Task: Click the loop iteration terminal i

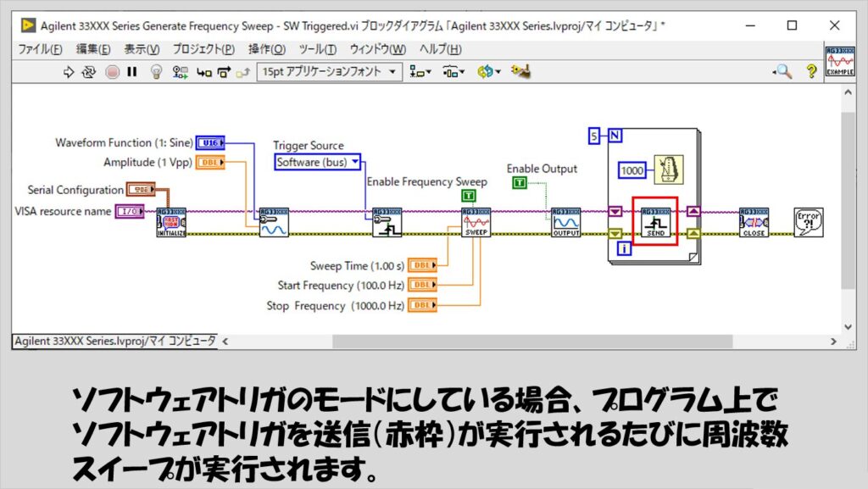Action: point(623,249)
